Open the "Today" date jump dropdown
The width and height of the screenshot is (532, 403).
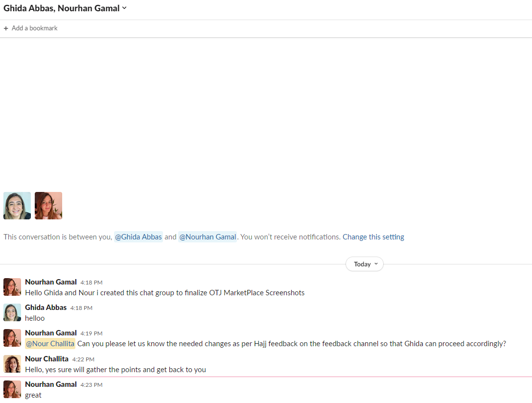pyautogui.click(x=365, y=264)
